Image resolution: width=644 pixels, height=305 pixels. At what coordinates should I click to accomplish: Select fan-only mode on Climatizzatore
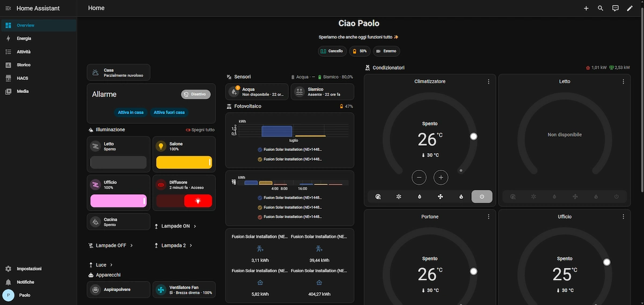[441, 197]
